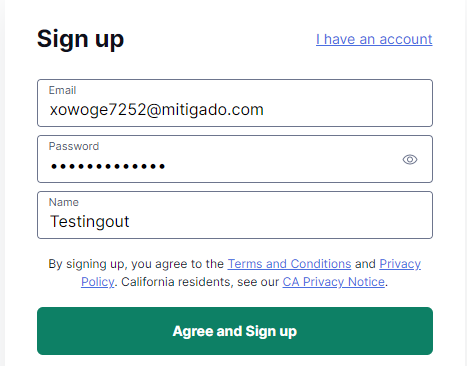Viewport: 467px width, 366px height.
Task: Open the Terms and Conditions link
Action: click(x=289, y=264)
